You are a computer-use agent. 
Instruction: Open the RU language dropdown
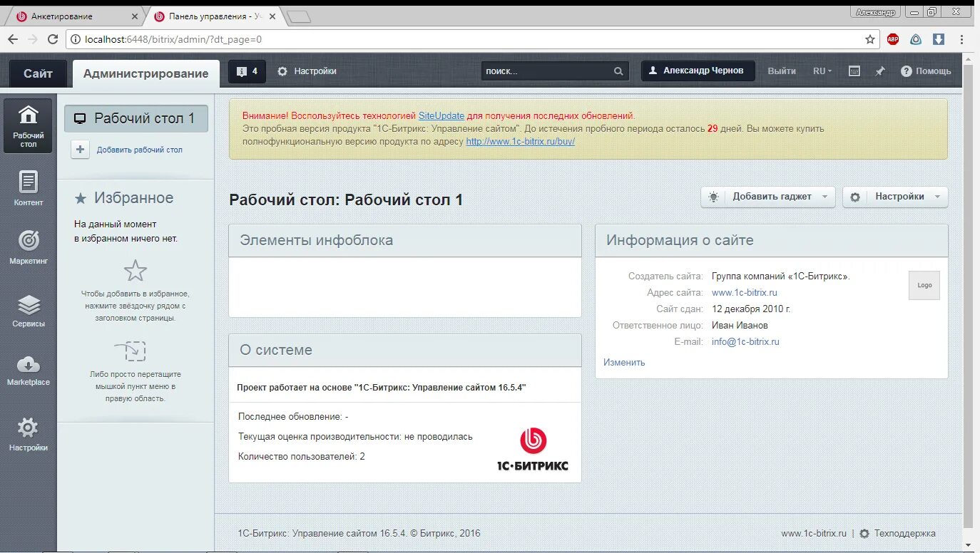coord(822,71)
